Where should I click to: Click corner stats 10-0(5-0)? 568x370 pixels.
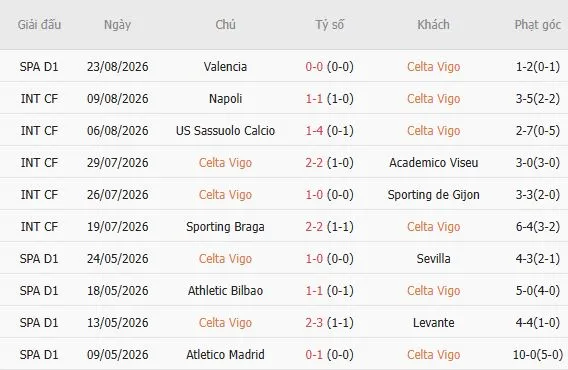[x=538, y=354]
